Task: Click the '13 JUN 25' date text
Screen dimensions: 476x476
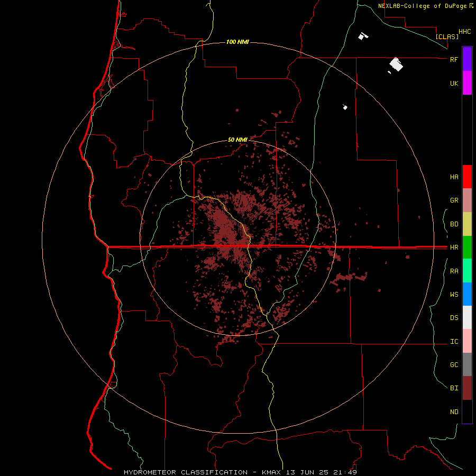Action: pyautogui.click(x=308, y=472)
